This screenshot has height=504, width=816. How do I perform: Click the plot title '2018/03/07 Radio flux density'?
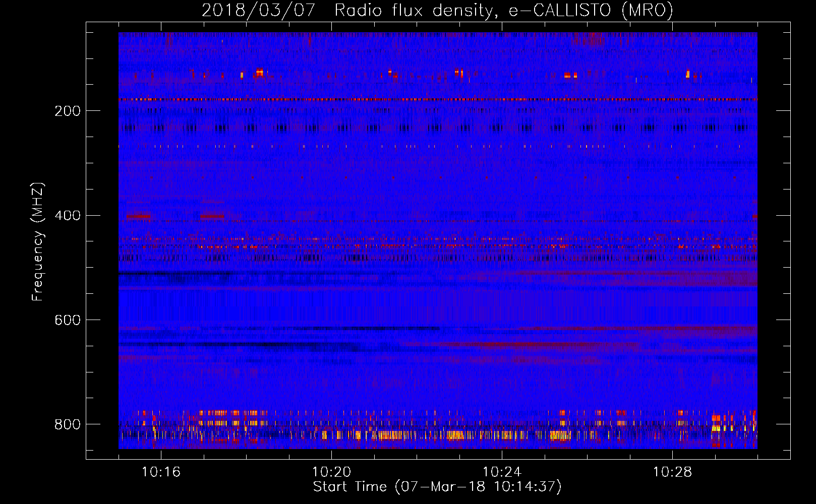(438, 10)
